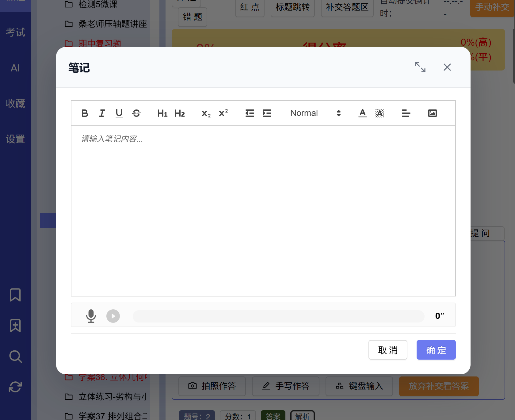The width and height of the screenshot is (515, 420).
Task: Click 确定 to confirm the note
Action: (436, 350)
